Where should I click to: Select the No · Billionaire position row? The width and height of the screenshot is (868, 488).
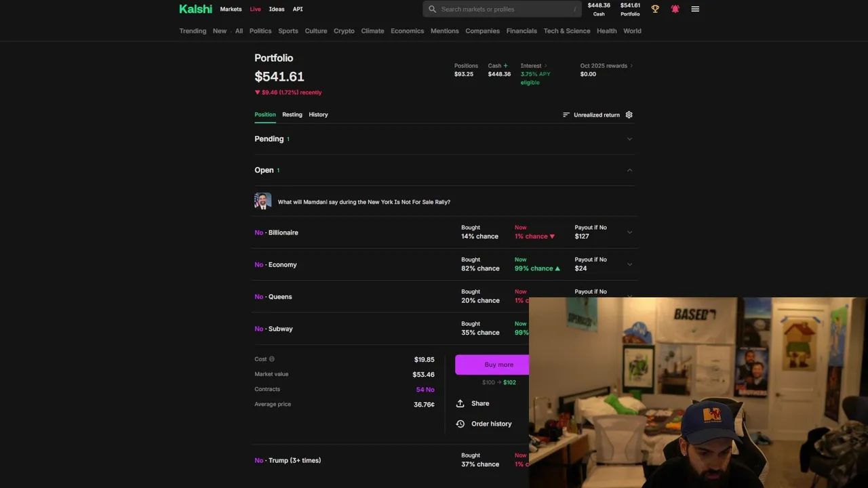tap(444, 232)
